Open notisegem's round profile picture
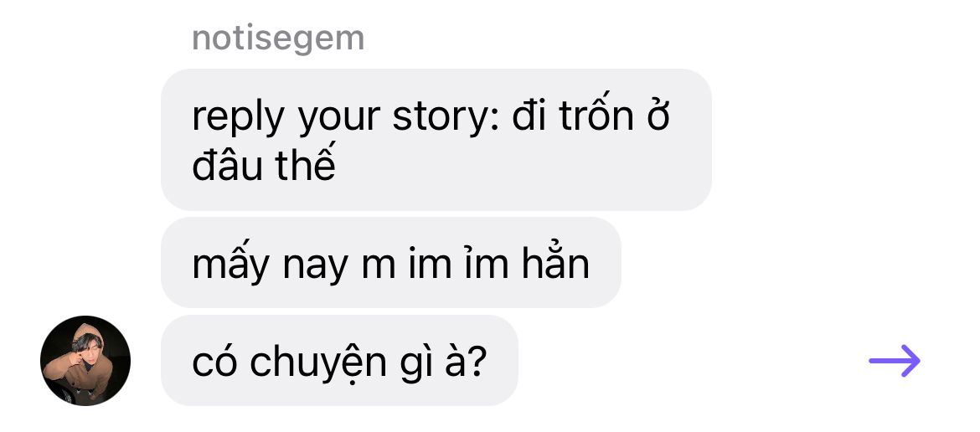This screenshot has width=980, height=432. (x=85, y=361)
